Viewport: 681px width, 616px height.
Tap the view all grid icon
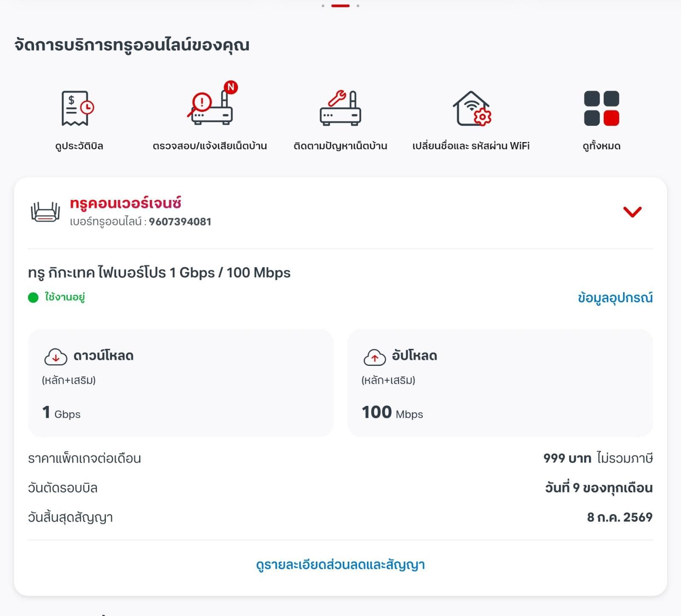tap(601, 108)
